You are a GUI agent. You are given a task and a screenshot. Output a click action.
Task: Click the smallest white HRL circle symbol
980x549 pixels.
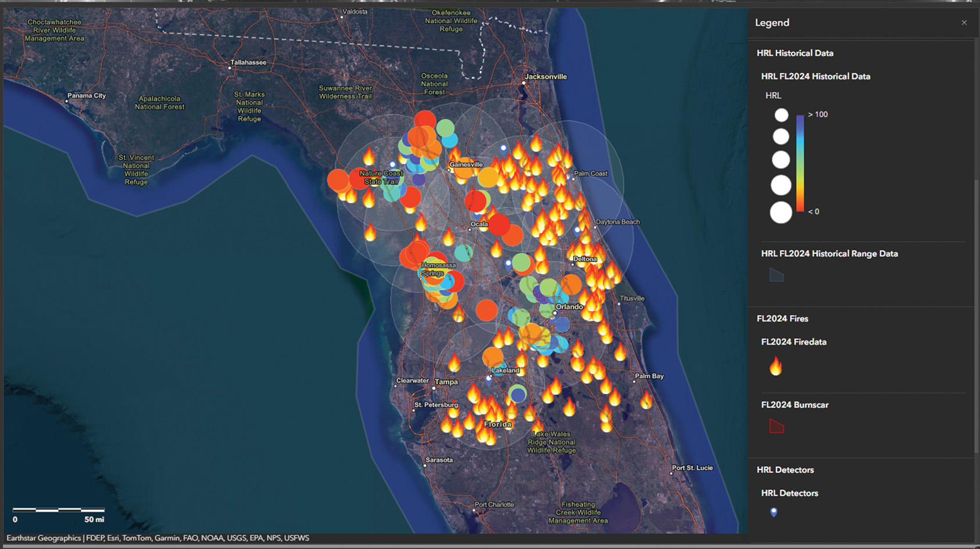coord(781,115)
